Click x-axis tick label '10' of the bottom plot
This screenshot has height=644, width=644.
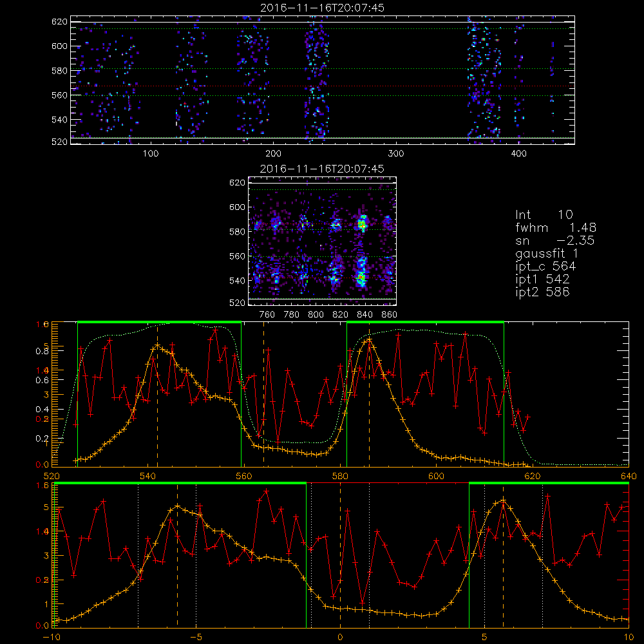pyautogui.click(x=629, y=637)
